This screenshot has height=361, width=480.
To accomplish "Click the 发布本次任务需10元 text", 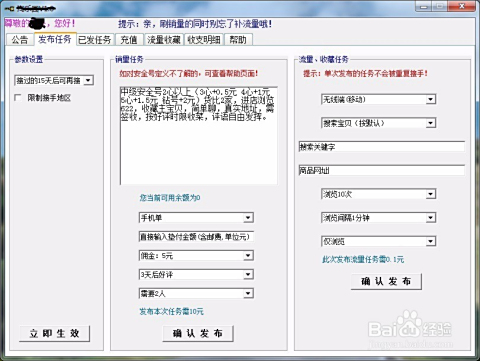I will [x=171, y=312].
